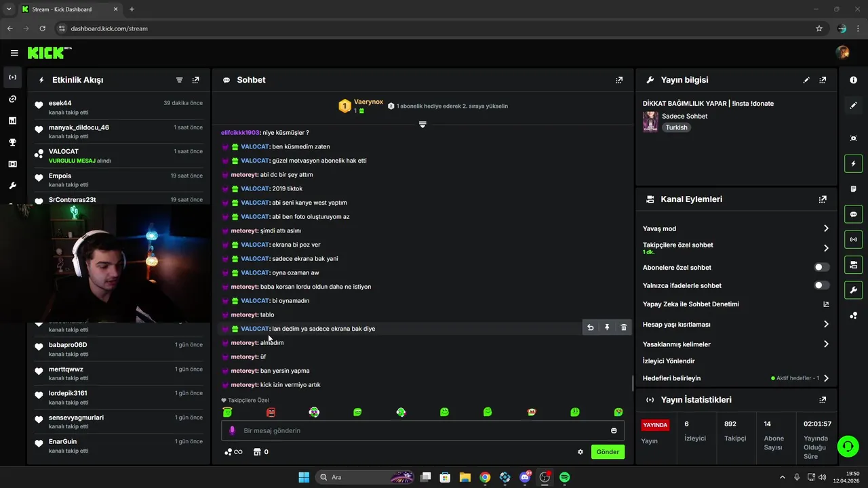Image resolution: width=868 pixels, height=488 pixels.
Task: Expand Hesap yaşı kısıtlaması options
Action: tap(826, 324)
